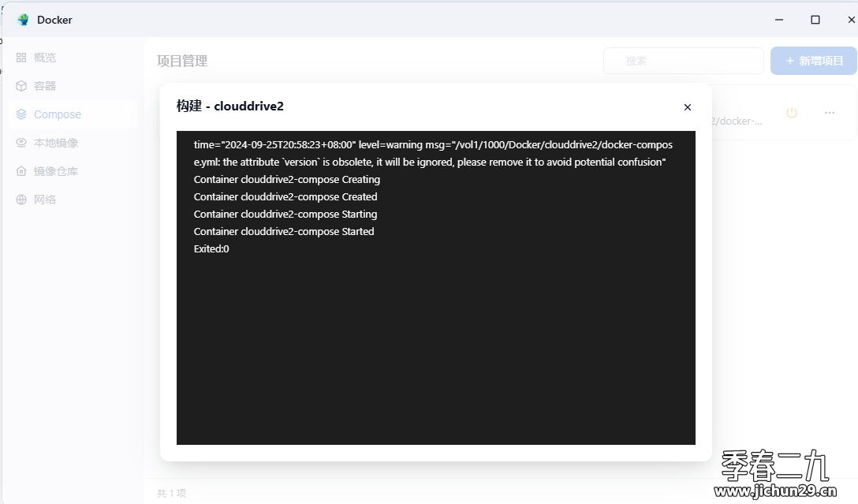Screen dimensions: 858x504
Task: Close the 构建 clouddrive2 dialog
Action: coord(688,107)
